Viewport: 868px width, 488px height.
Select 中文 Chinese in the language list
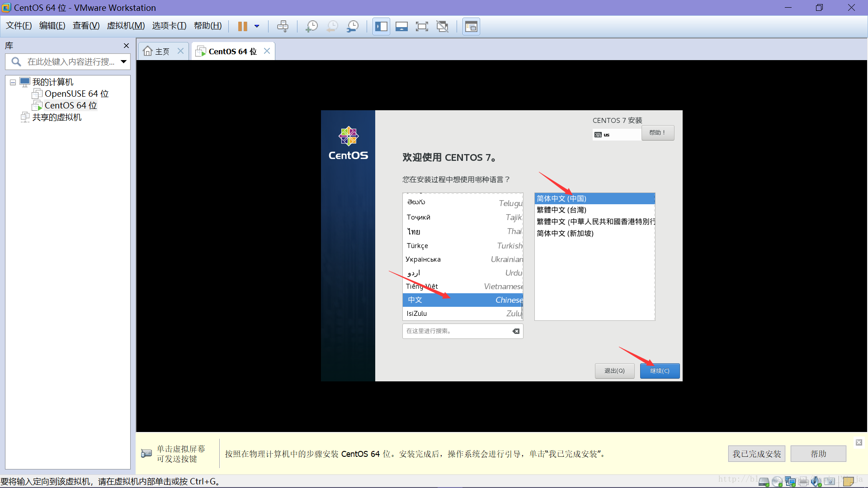click(x=462, y=300)
